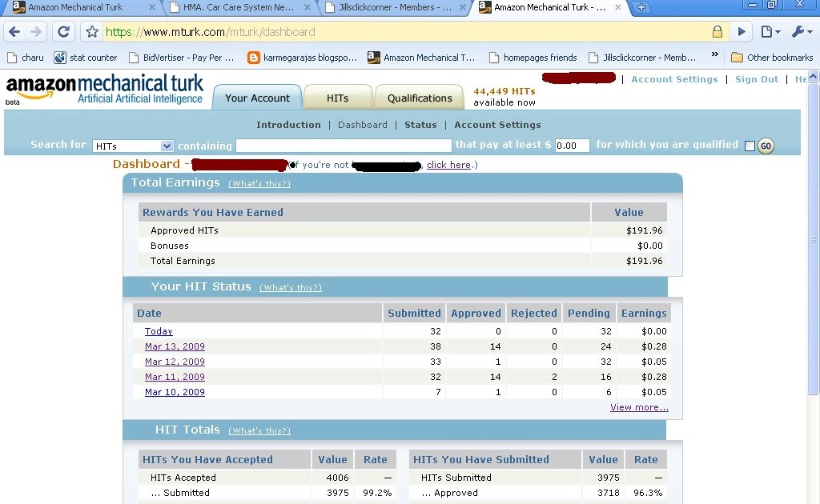Open the stat counter bookmark
The width and height of the screenshot is (820, 504).
(84, 57)
